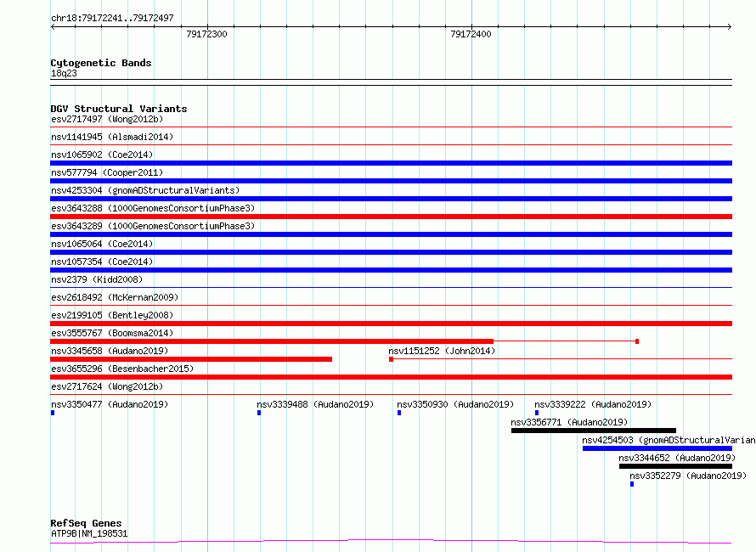Click the blue marker under nsv3352279

tap(632, 484)
